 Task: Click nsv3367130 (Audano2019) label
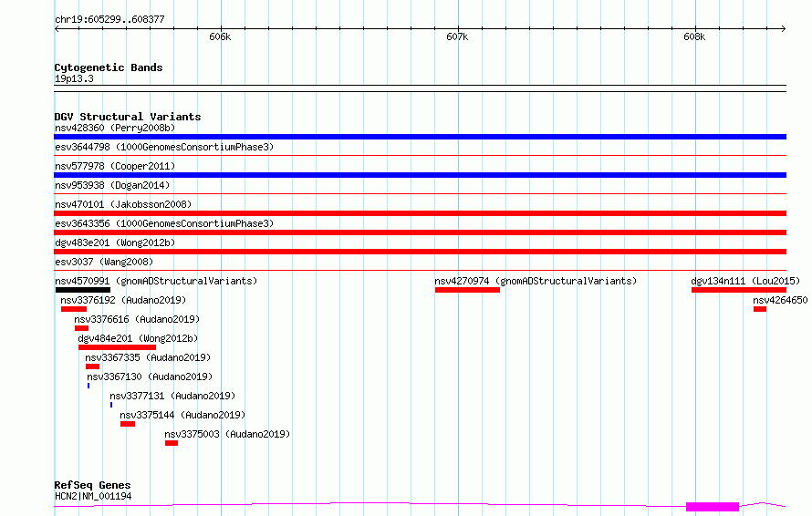pos(150,377)
